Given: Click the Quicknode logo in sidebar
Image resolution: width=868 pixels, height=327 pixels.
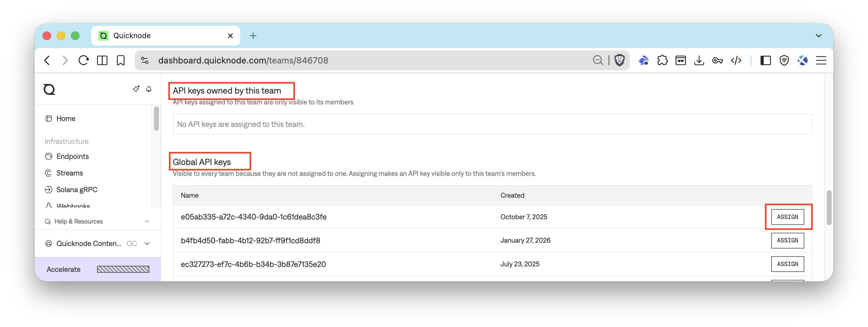Looking at the screenshot, I should (49, 89).
